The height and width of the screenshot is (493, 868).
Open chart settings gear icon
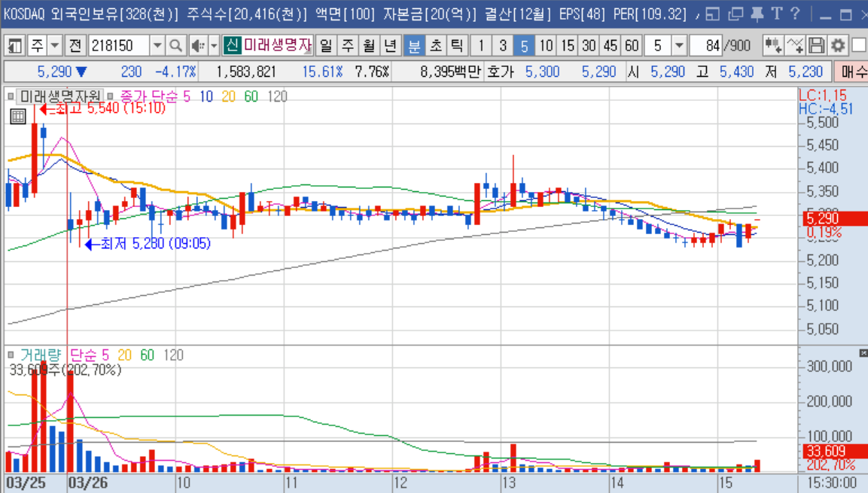coord(838,45)
